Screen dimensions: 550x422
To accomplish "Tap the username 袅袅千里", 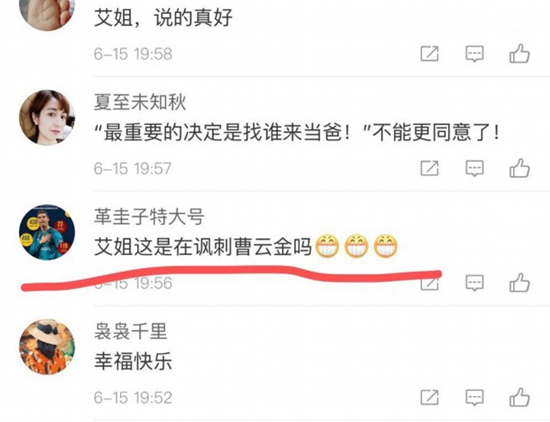I will pyautogui.click(x=130, y=331).
